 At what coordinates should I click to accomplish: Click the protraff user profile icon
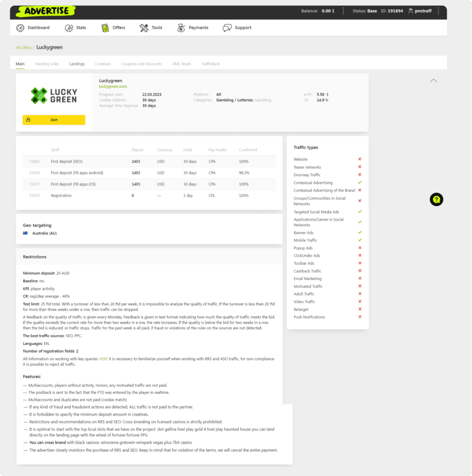coord(411,11)
